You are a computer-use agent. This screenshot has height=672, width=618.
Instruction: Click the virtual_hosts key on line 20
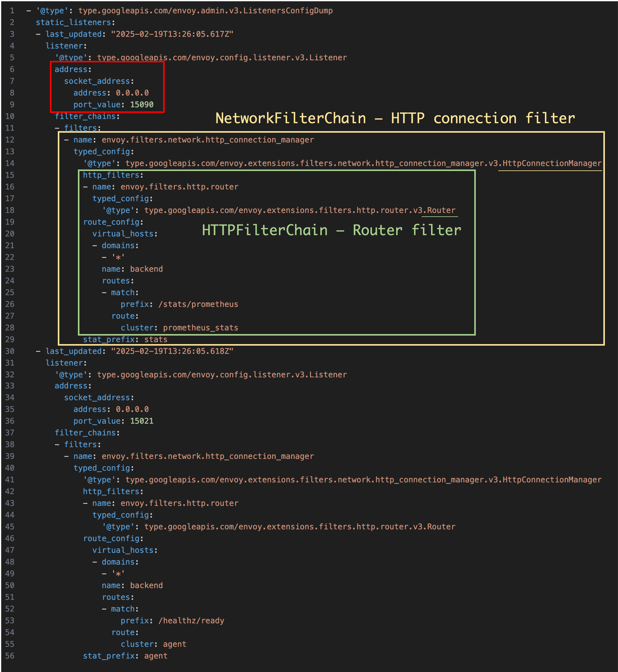tap(123, 234)
